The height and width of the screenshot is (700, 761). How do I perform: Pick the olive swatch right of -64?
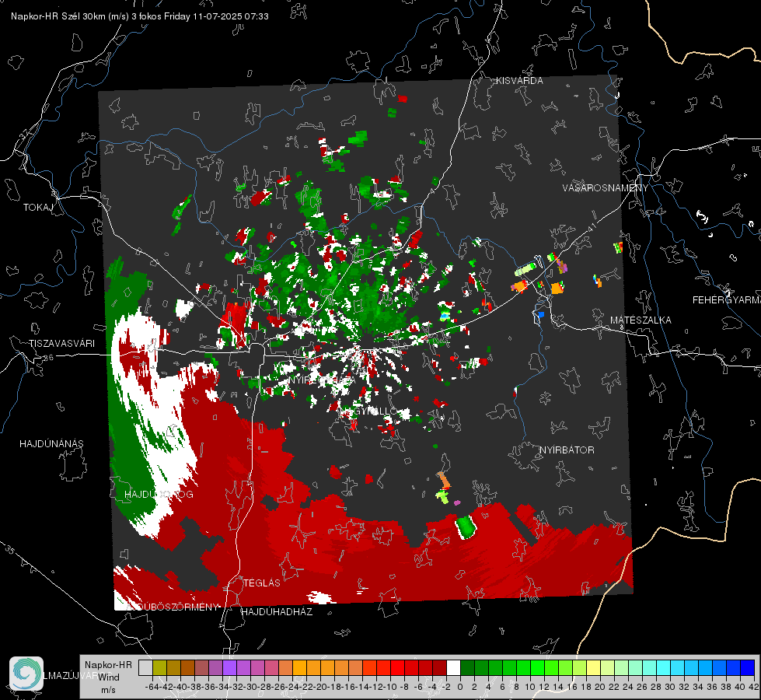[x=159, y=667]
